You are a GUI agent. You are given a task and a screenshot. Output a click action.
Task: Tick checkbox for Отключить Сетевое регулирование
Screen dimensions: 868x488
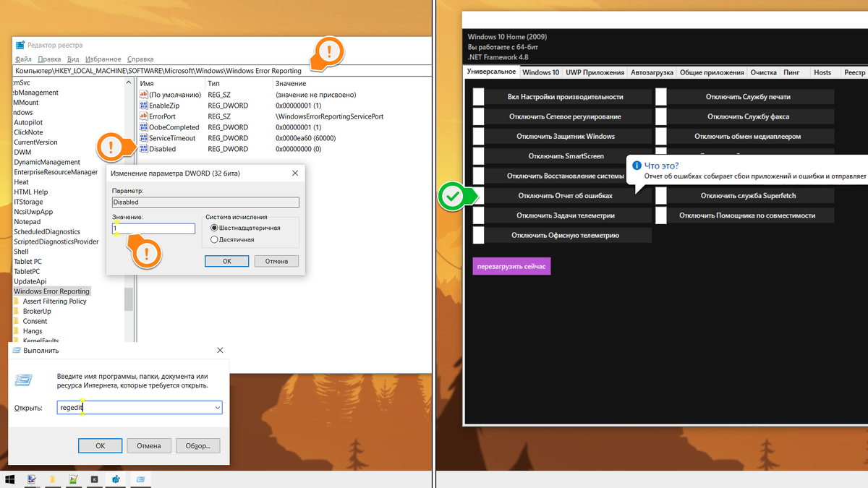(x=478, y=116)
